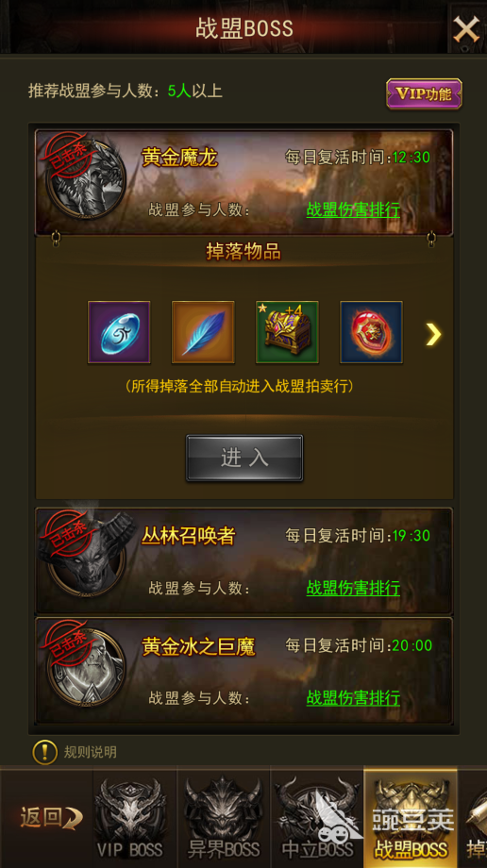This screenshot has height=868, width=487.
Task: Click the 黄金冰之巨魔 boss portrait
Action: [x=85, y=667]
